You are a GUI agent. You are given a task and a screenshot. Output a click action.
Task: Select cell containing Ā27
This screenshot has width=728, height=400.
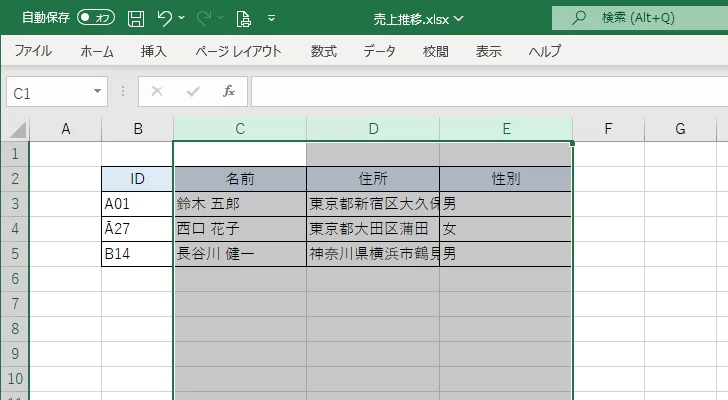pos(137,229)
